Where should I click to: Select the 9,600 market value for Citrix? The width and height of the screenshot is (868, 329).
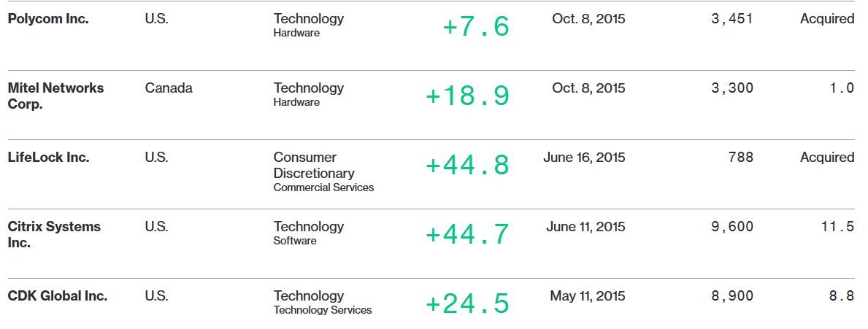click(731, 227)
